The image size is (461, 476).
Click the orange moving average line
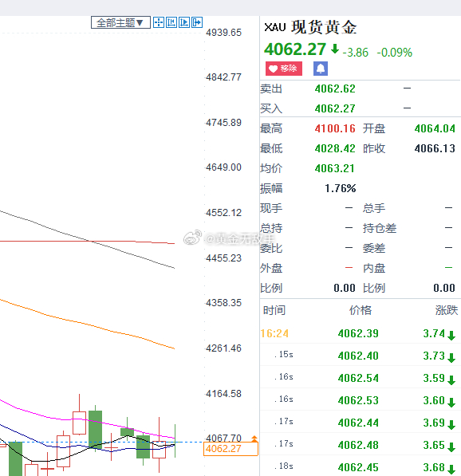click(x=88, y=325)
